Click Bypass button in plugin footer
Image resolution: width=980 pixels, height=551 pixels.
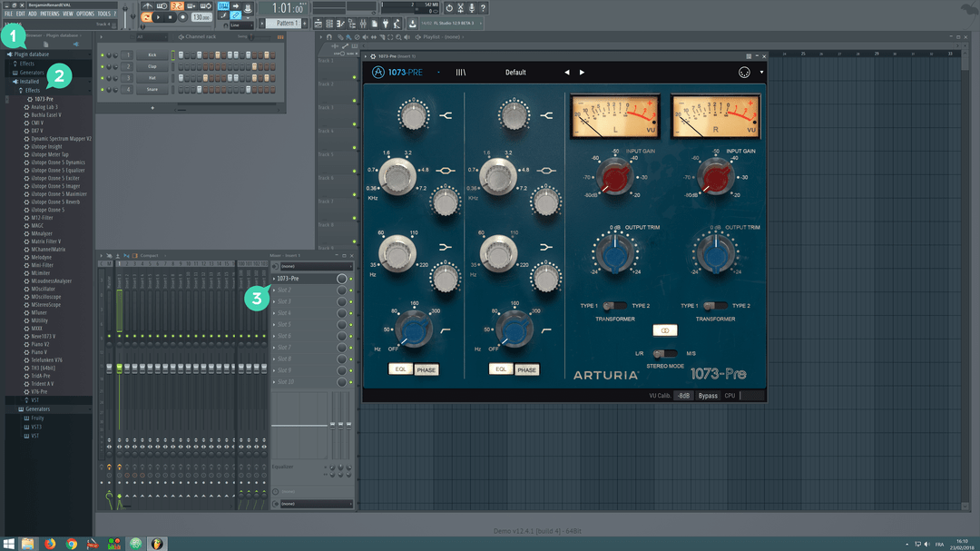[708, 396]
